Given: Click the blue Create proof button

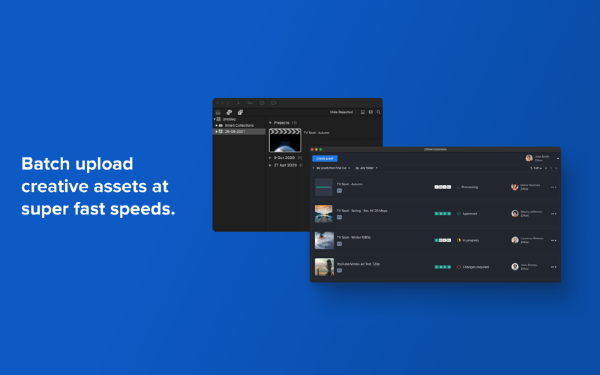Looking at the screenshot, I should pyautogui.click(x=324, y=158).
